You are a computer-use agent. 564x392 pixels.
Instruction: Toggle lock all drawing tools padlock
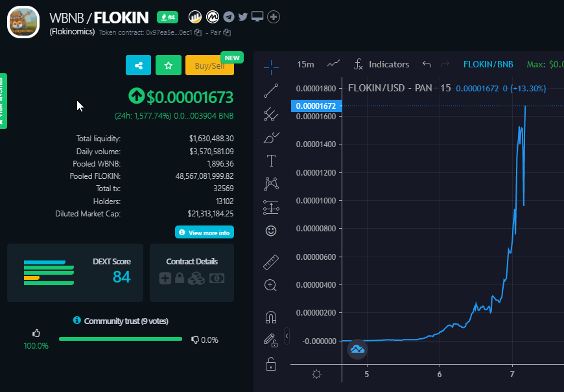(x=271, y=364)
